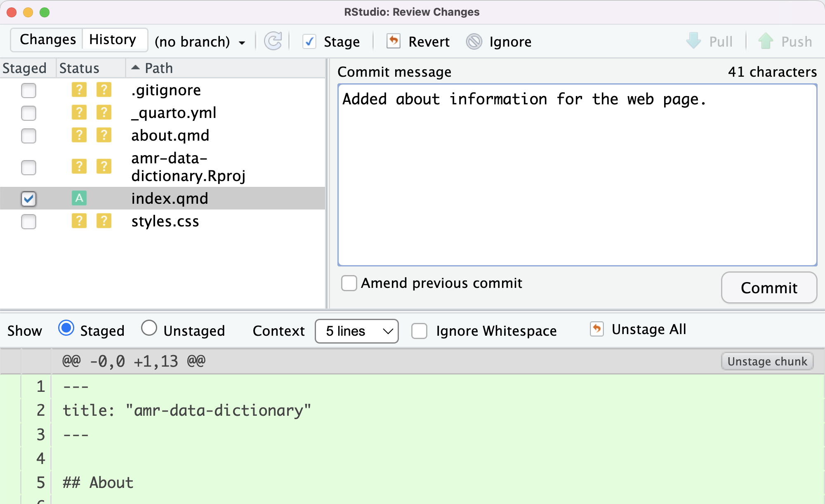Select the Unstaged radio button
This screenshot has width=825, height=504.
click(x=149, y=328)
